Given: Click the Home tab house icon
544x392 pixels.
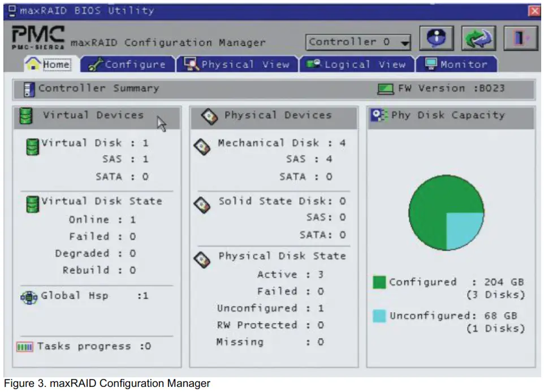Looking at the screenshot, I should [33, 63].
